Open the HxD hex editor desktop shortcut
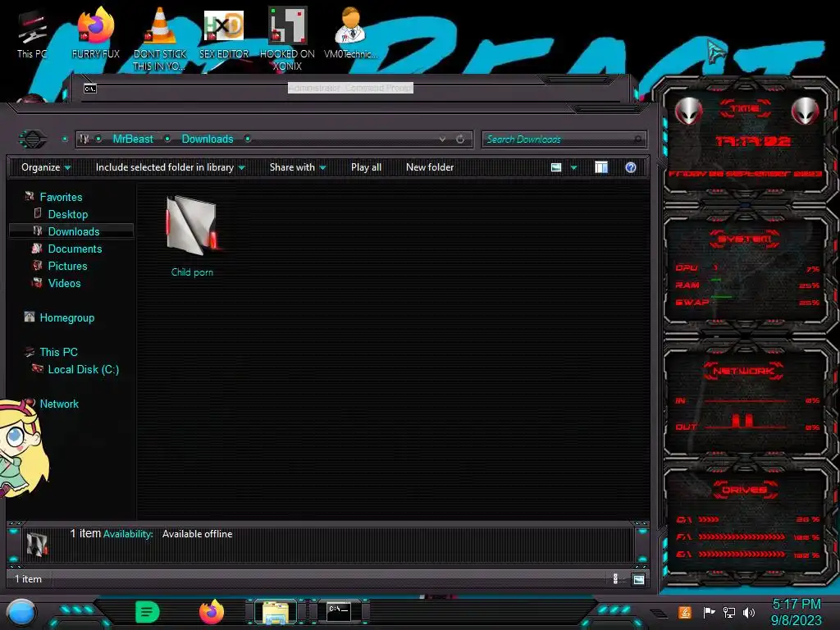The width and height of the screenshot is (840, 630). (x=224, y=33)
